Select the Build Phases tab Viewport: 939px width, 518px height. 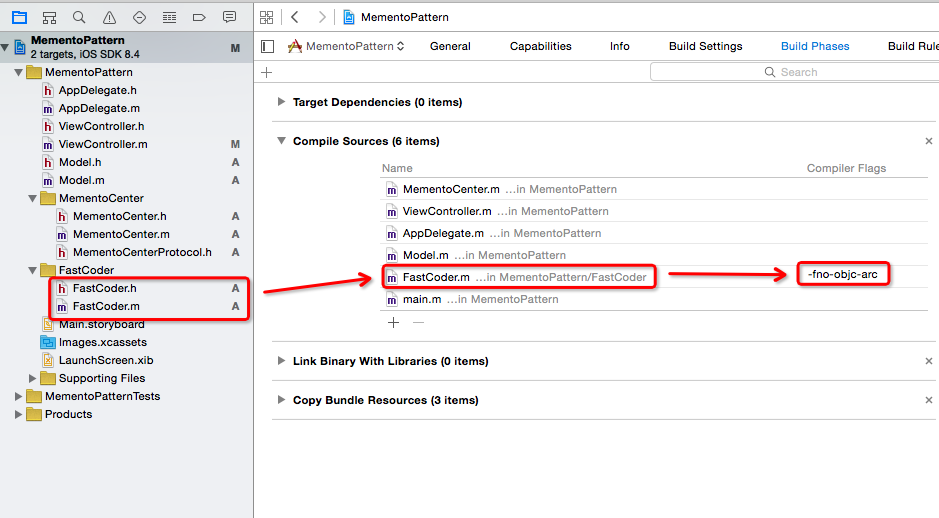click(x=815, y=46)
